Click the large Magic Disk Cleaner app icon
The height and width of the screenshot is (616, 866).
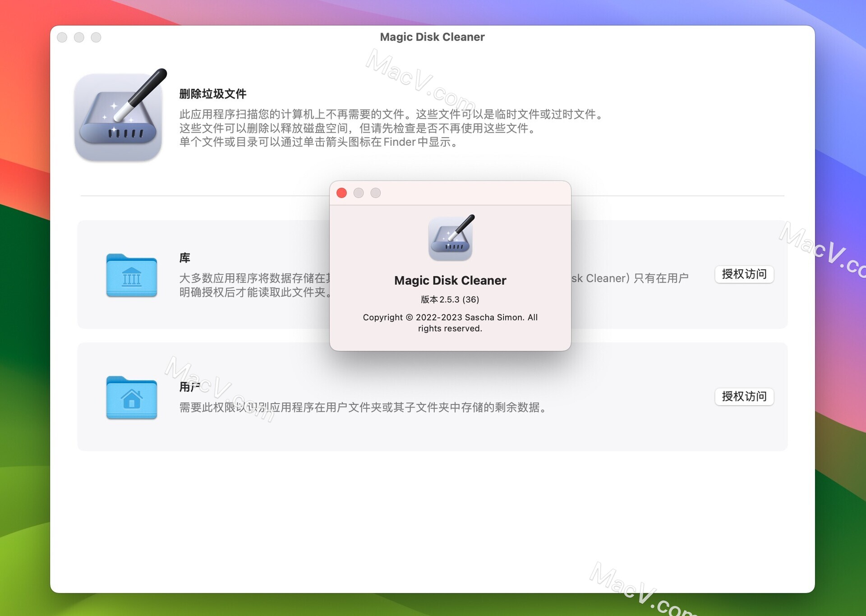click(x=120, y=115)
